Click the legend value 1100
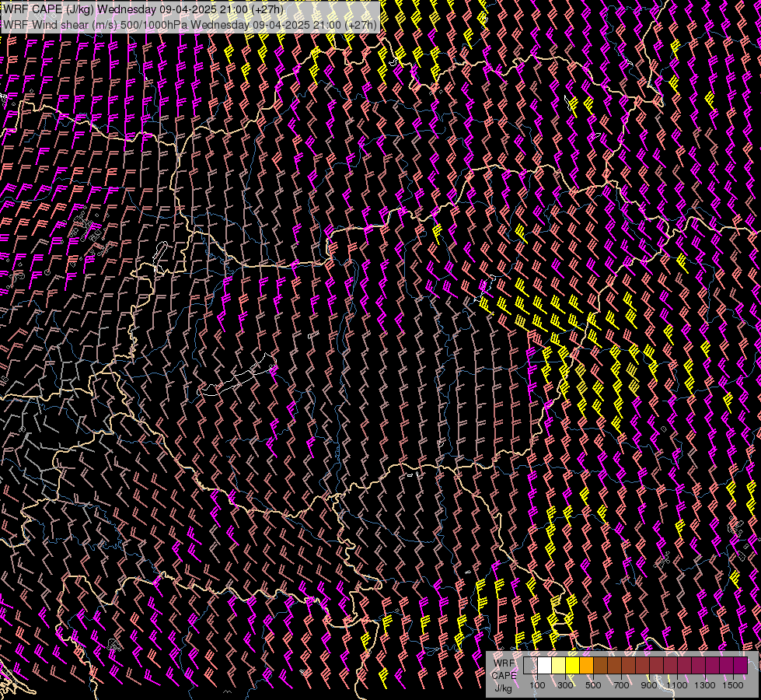 (x=676, y=685)
